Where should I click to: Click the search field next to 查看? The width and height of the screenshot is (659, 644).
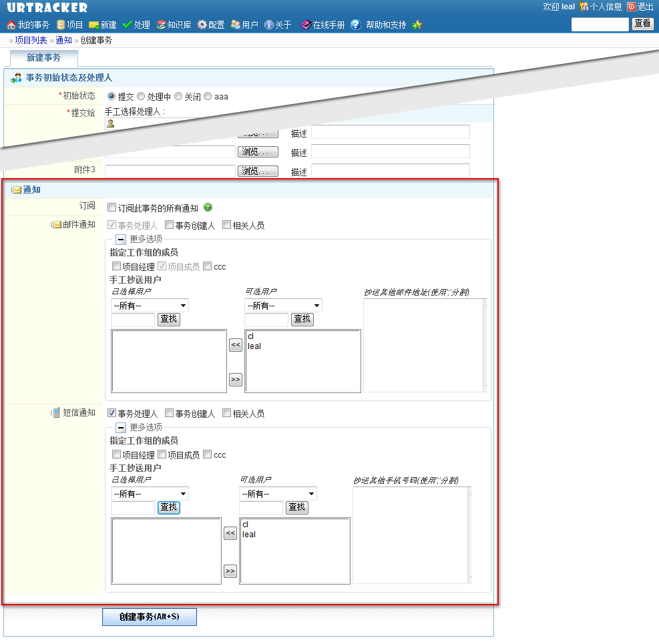(600, 25)
